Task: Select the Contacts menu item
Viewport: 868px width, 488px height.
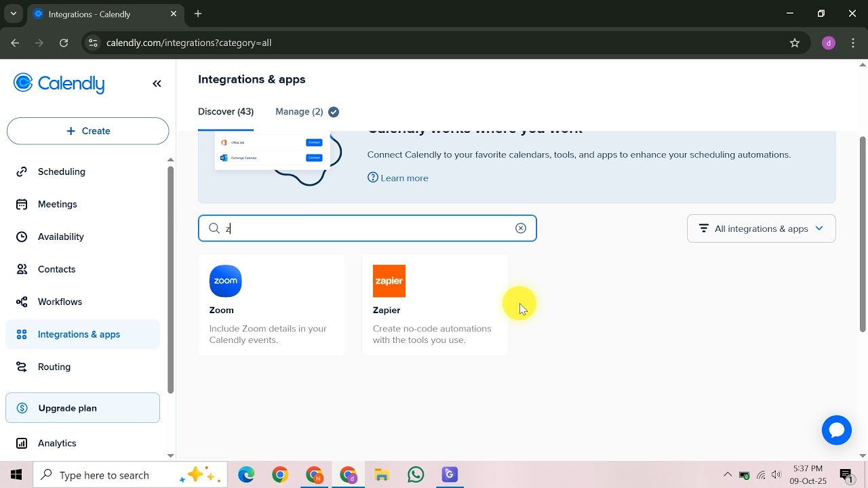Action: [83, 269]
